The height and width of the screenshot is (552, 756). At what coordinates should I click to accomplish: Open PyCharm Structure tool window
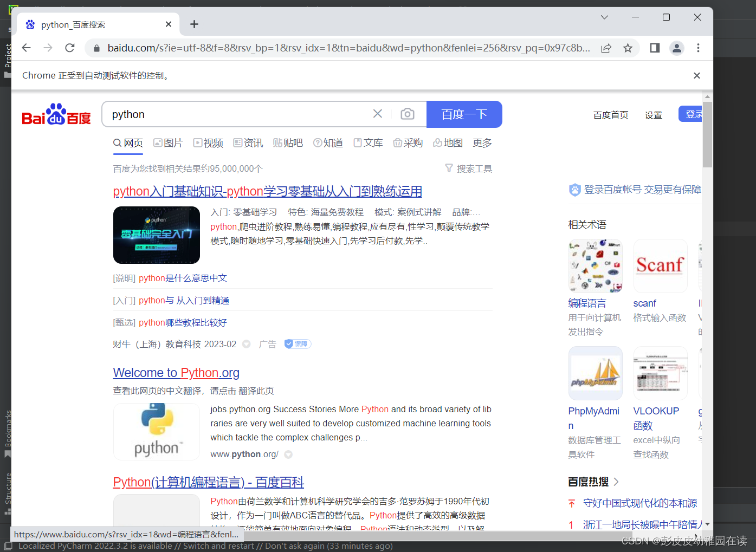click(8, 493)
